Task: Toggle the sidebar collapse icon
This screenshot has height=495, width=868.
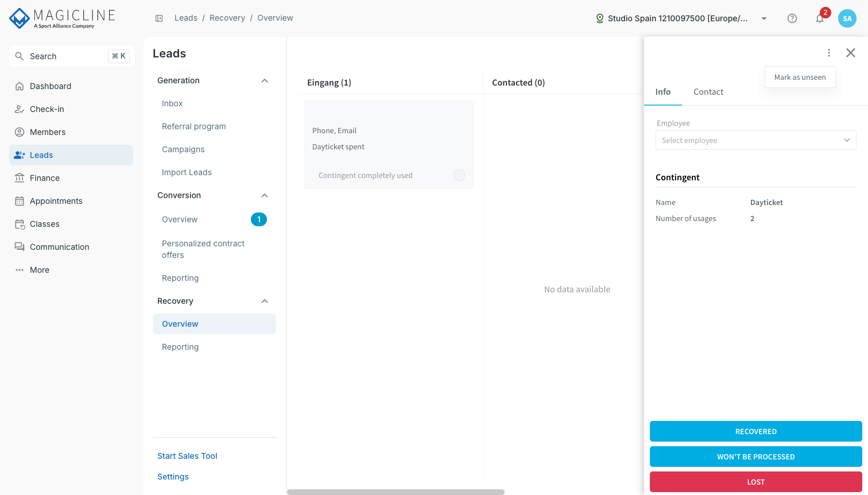Action: coord(159,18)
